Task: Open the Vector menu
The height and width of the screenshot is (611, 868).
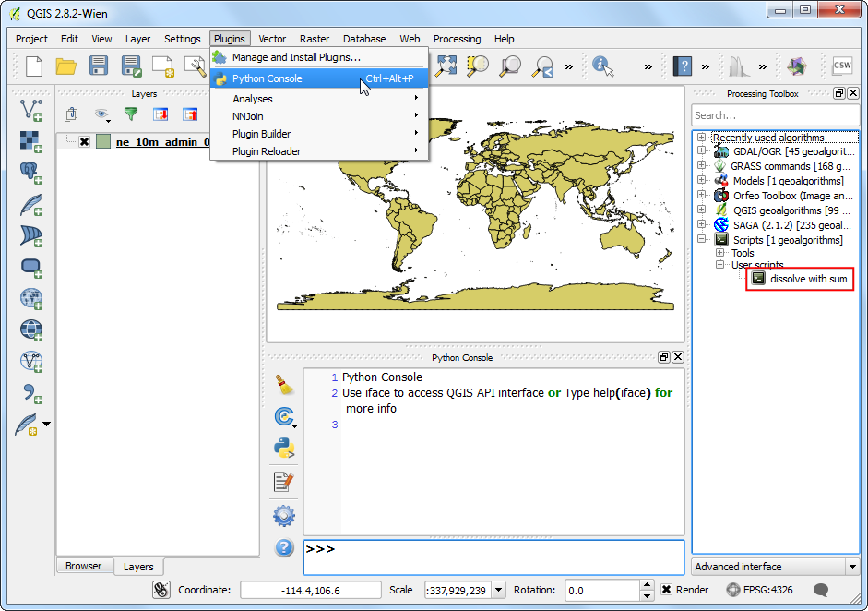Action: click(x=272, y=39)
